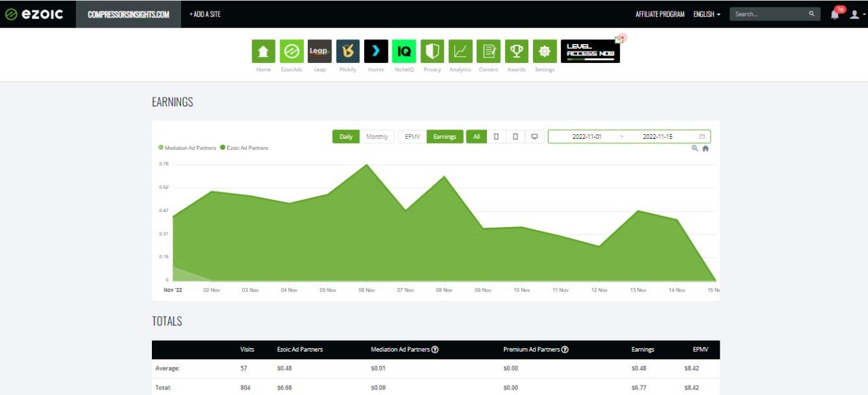Image resolution: width=868 pixels, height=395 pixels.
Task: Select the compressorsinsights.com site tab
Action: pyautogui.click(x=129, y=14)
